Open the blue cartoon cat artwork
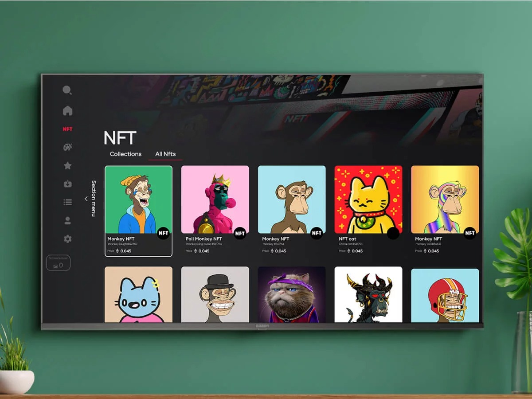532x399 pixels. (138, 294)
